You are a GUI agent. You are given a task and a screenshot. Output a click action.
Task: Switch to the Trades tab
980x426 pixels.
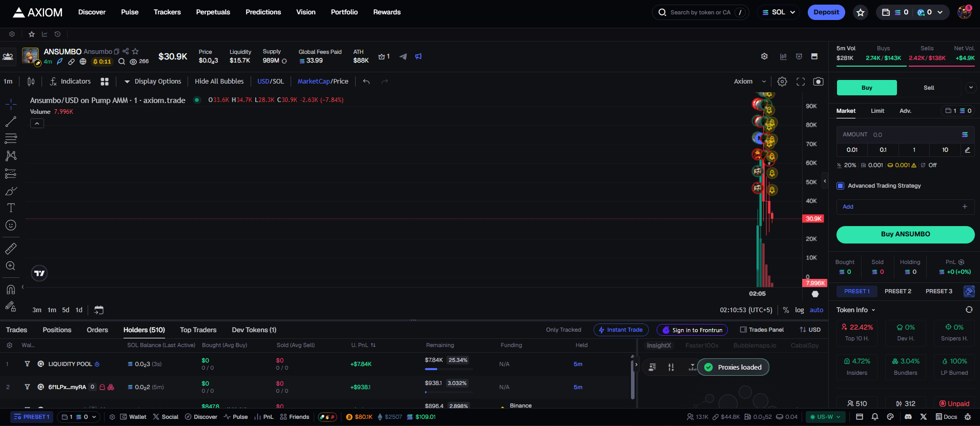pos(16,330)
